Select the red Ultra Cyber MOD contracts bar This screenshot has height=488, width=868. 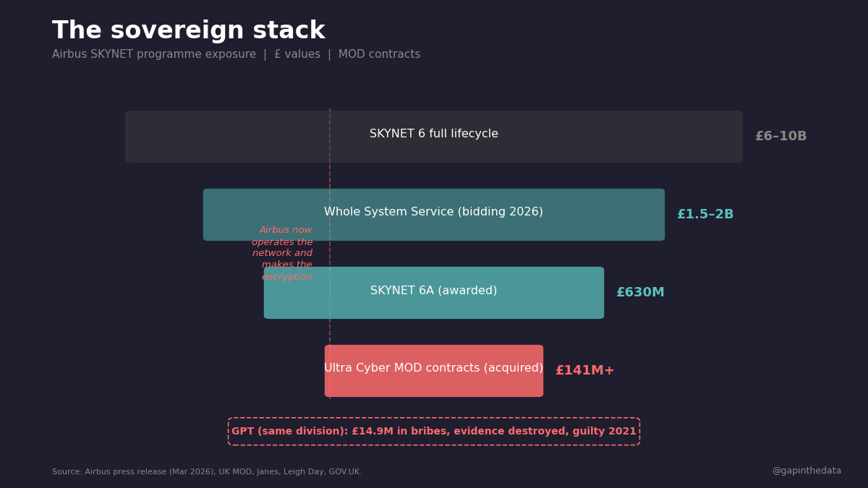pos(434,371)
